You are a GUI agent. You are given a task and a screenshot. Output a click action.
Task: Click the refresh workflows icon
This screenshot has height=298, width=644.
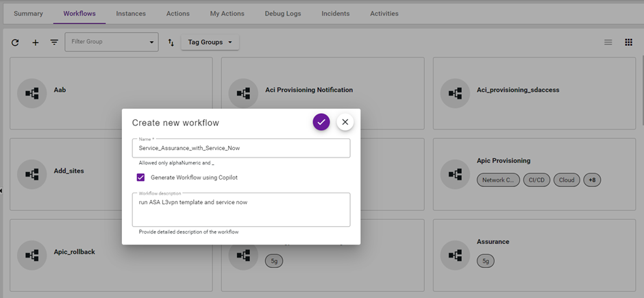pyautogui.click(x=15, y=42)
